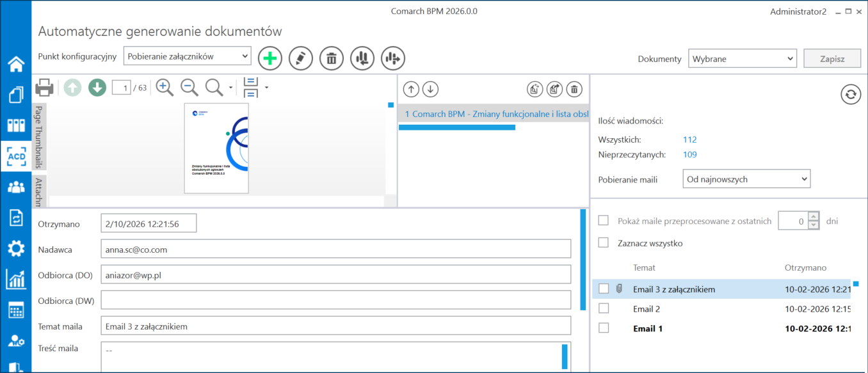Tick the checkbox for Email 2
Screen dimensions: 868x373
(x=603, y=308)
